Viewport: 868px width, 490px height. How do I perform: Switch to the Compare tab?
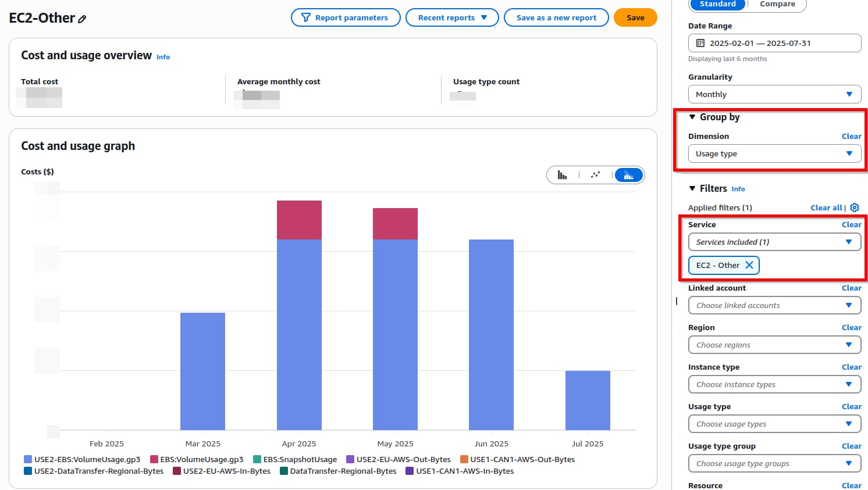point(777,5)
